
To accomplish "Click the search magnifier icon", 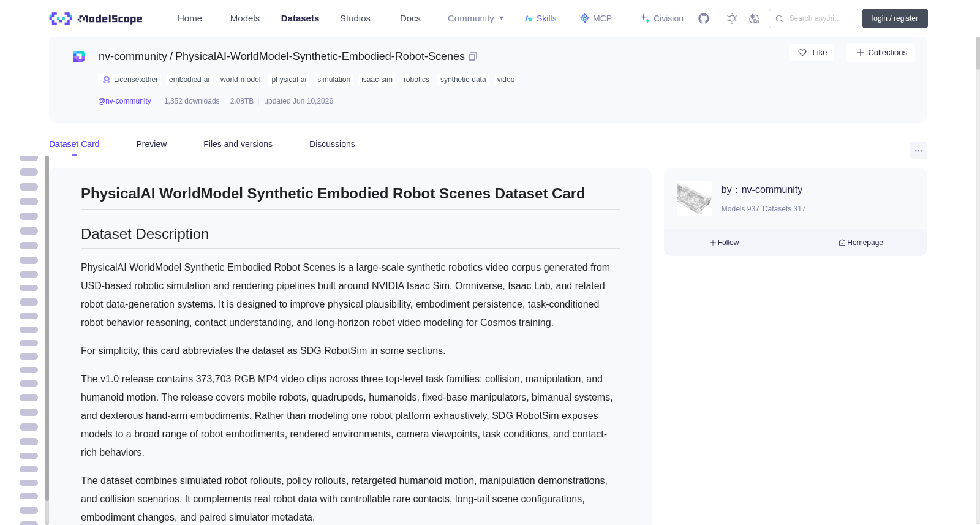I will 780,18.
